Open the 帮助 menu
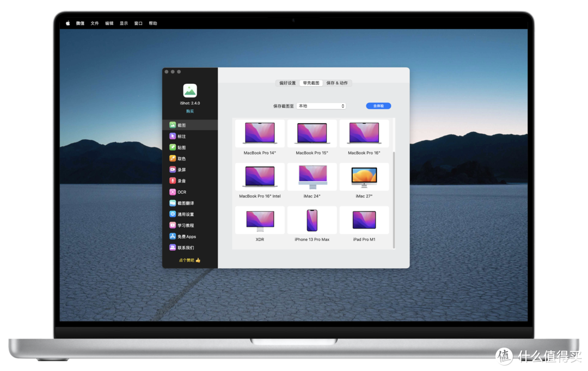Image resolution: width=588 pixels, height=371 pixels. [153, 23]
